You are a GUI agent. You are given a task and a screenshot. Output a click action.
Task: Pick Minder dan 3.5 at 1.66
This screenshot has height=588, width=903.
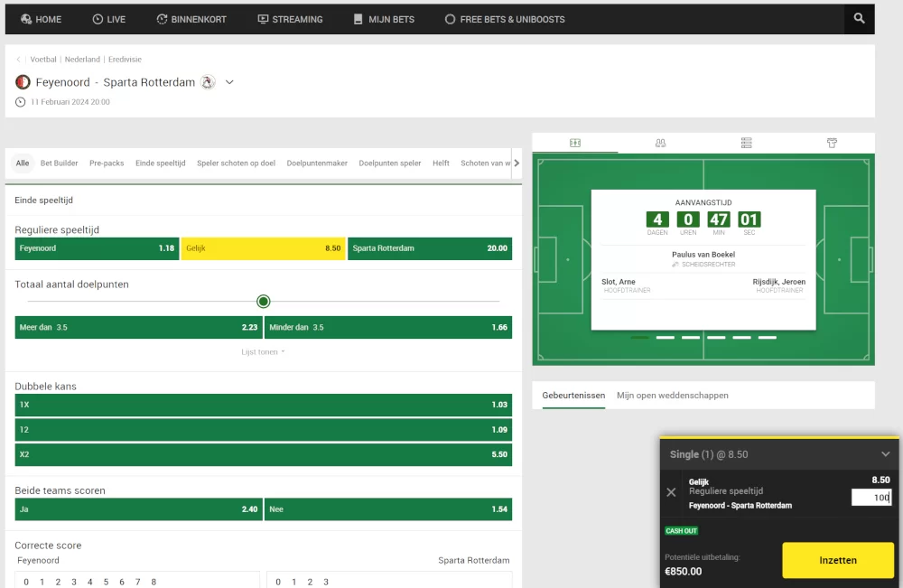[x=388, y=327]
